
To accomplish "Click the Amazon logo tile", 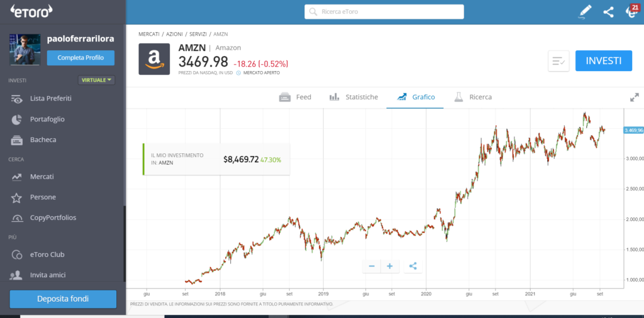I will pos(154,59).
